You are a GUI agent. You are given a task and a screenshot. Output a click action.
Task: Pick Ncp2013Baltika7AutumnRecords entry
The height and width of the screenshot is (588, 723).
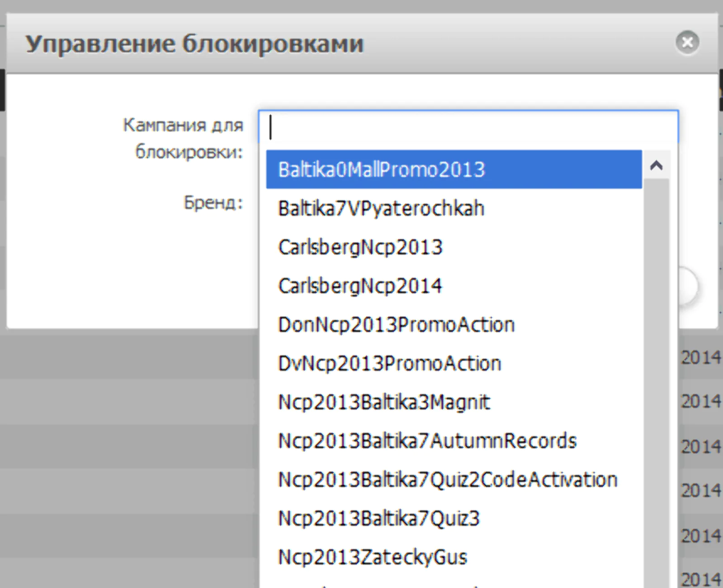(x=454, y=441)
